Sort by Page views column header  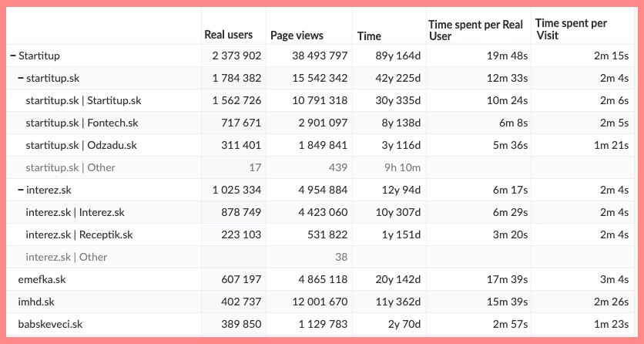point(297,35)
